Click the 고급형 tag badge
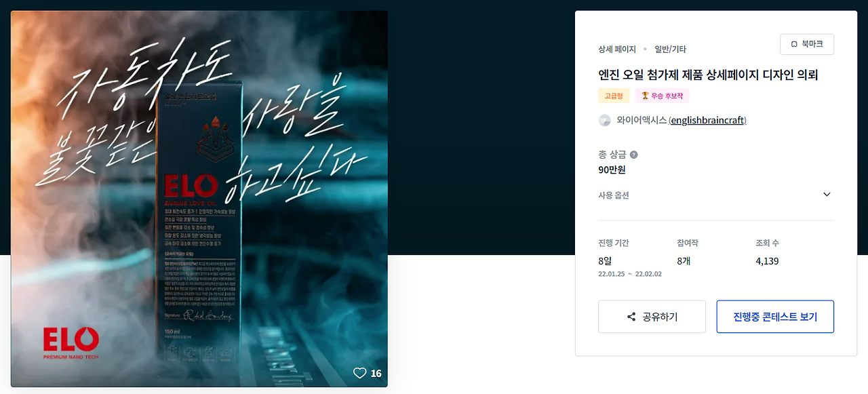 click(x=614, y=96)
